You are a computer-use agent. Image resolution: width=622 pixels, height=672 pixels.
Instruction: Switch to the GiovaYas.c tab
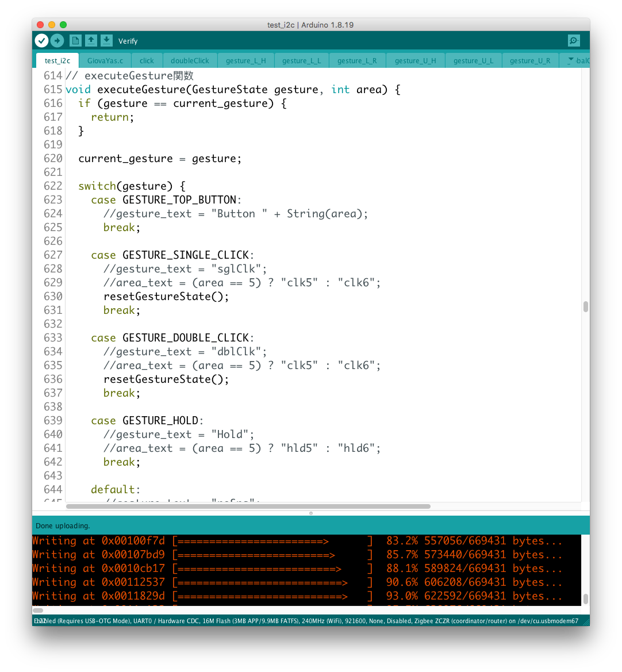pyautogui.click(x=105, y=60)
